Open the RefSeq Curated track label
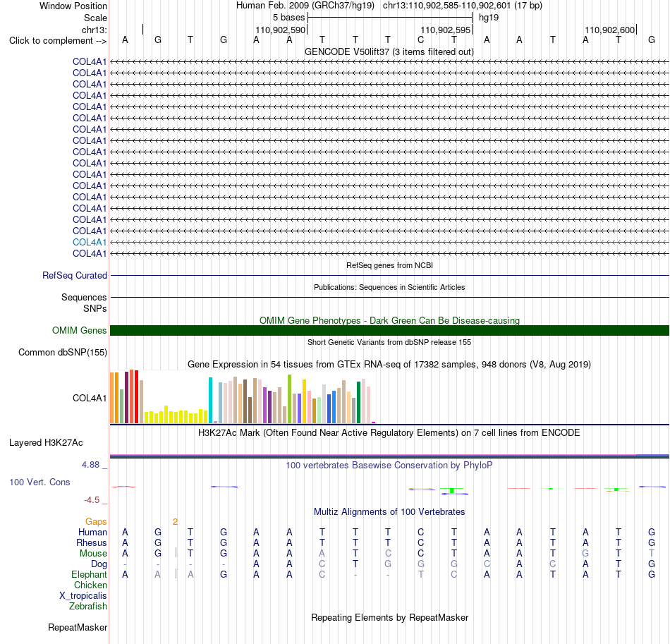The width and height of the screenshot is (670, 644). [x=74, y=276]
